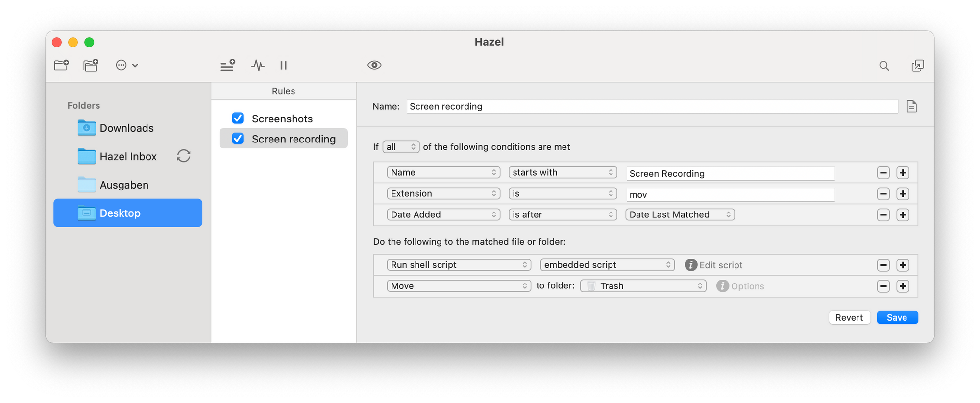Image resolution: width=980 pixels, height=403 pixels.
Task: Select the Ausgaben folder
Action: click(128, 185)
